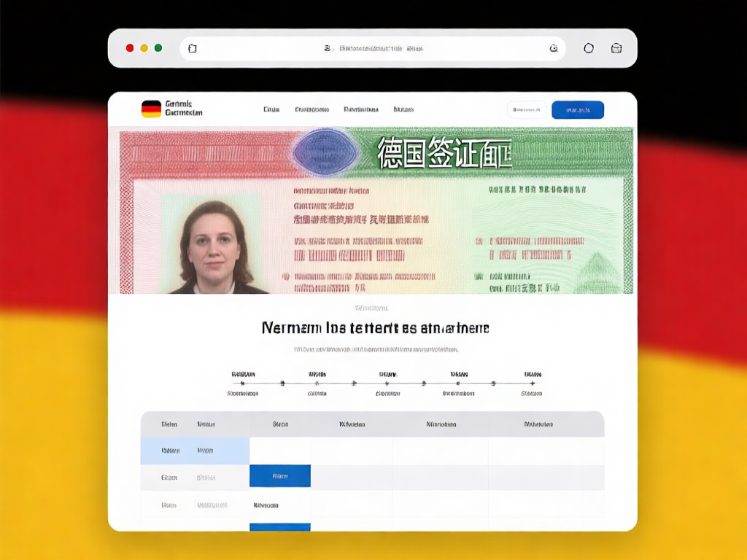
Task: Select the third navigation item in site header
Action: 361,109
